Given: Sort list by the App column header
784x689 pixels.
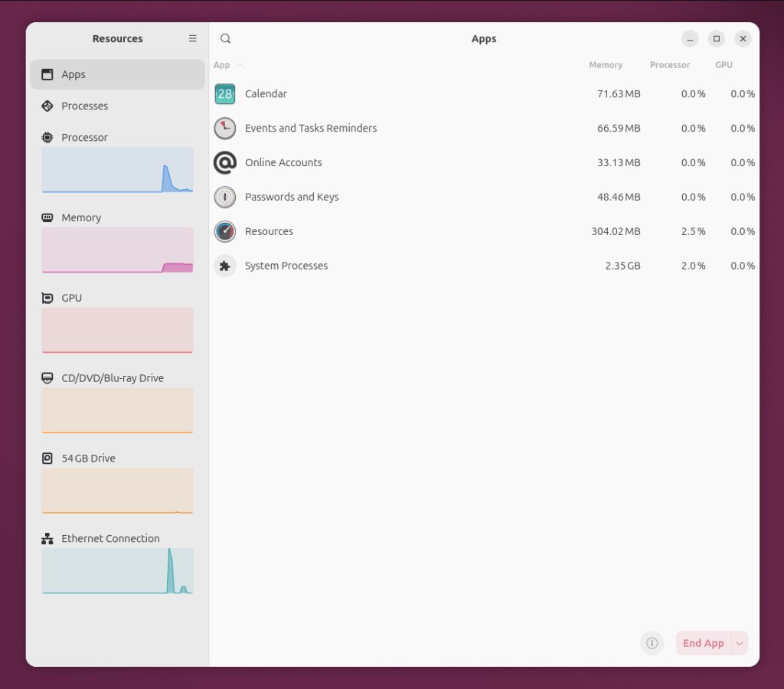Looking at the screenshot, I should pyautogui.click(x=222, y=66).
